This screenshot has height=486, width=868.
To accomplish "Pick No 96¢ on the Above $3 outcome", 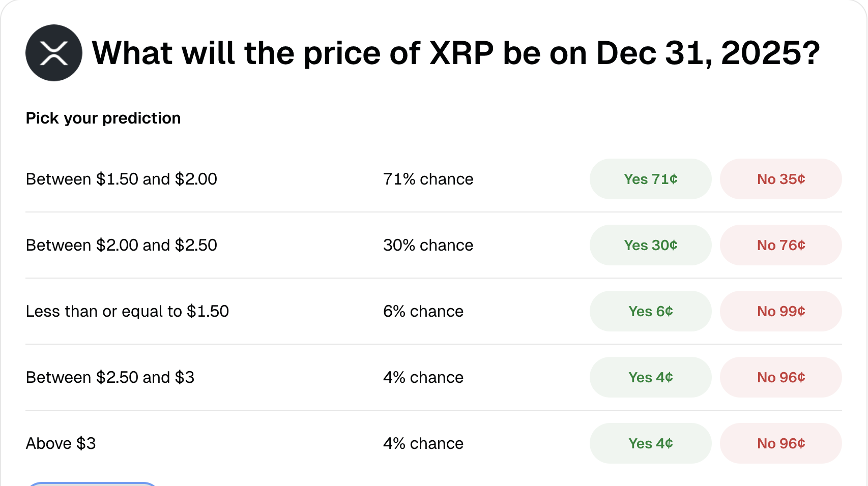I will pyautogui.click(x=780, y=443).
